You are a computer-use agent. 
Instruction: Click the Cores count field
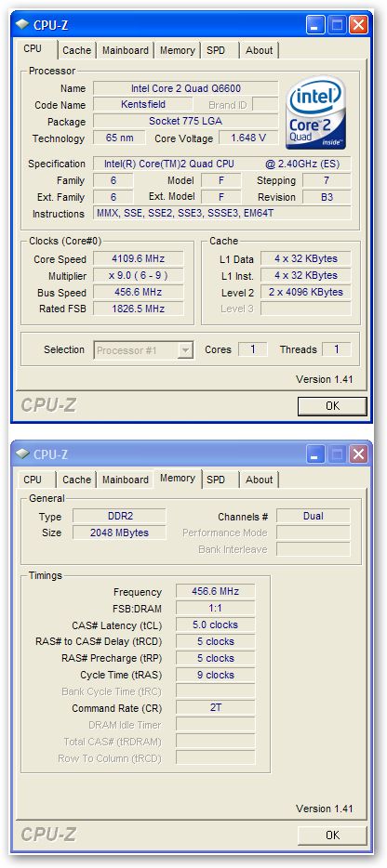pyautogui.click(x=253, y=349)
